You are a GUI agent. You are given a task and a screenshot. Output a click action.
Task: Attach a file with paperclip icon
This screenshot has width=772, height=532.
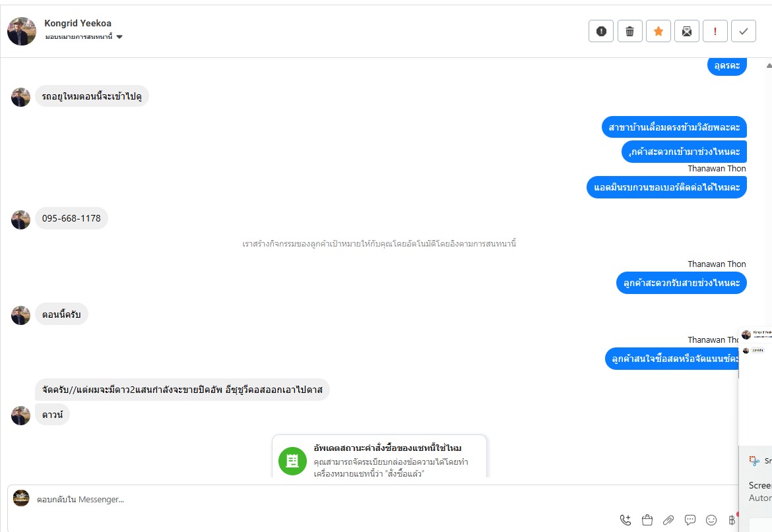(x=668, y=519)
